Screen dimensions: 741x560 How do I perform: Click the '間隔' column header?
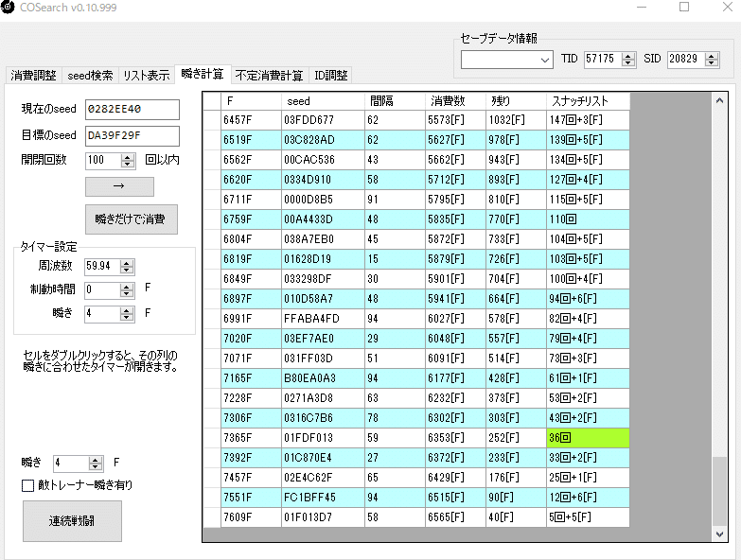[x=395, y=101]
